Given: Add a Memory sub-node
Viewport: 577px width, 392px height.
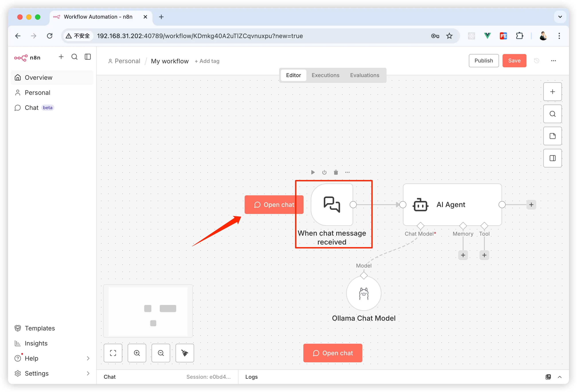Looking at the screenshot, I should tap(463, 255).
